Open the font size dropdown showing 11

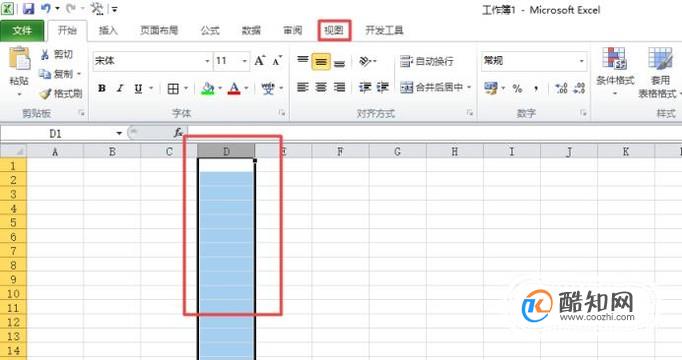(231, 61)
